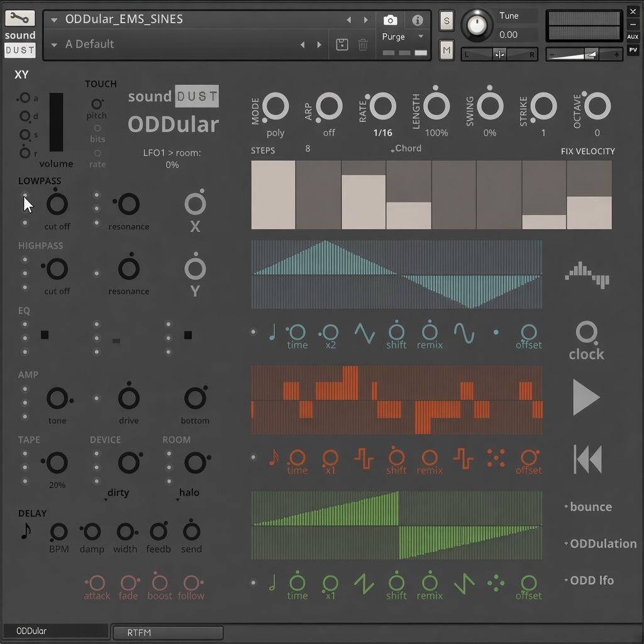Adjust the output volume slider
This screenshot has height=644, width=644.
(x=584, y=54)
